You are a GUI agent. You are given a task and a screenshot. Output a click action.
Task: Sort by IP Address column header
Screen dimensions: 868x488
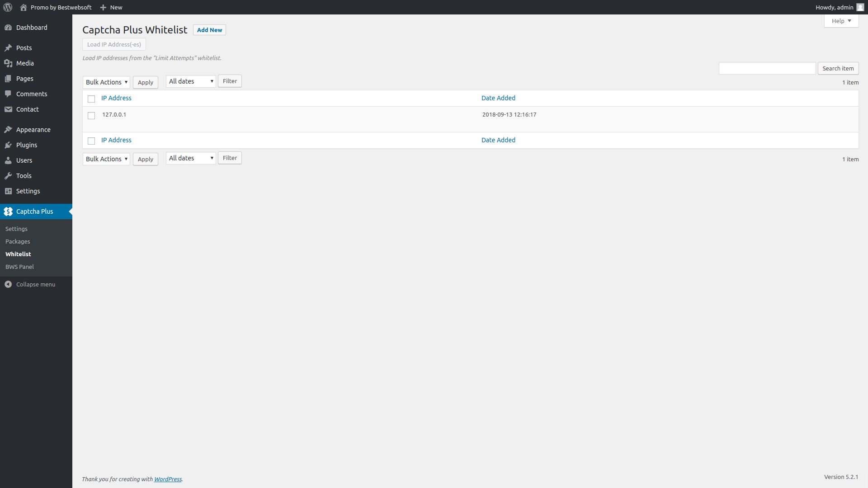click(116, 98)
